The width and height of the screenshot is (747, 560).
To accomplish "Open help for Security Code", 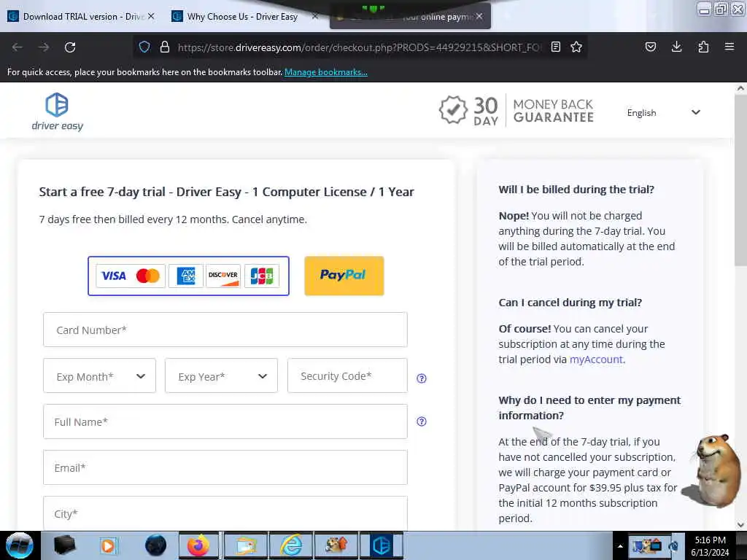I will [422, 378].
